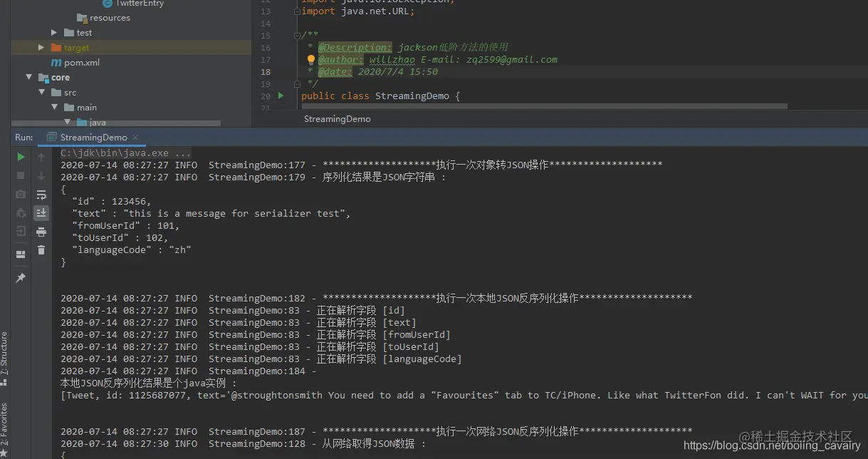868x459 pixels.
Task: Click the StreamingDemo:184 source link
Action: 257,371
